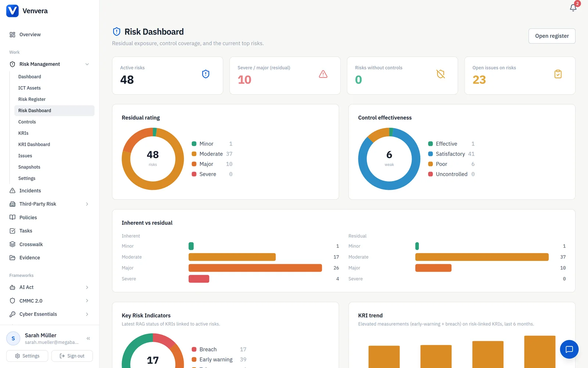The width and height of the screenshot is (588, 368).
Task: Click the KRI trend heading
Action: (370, 315)
